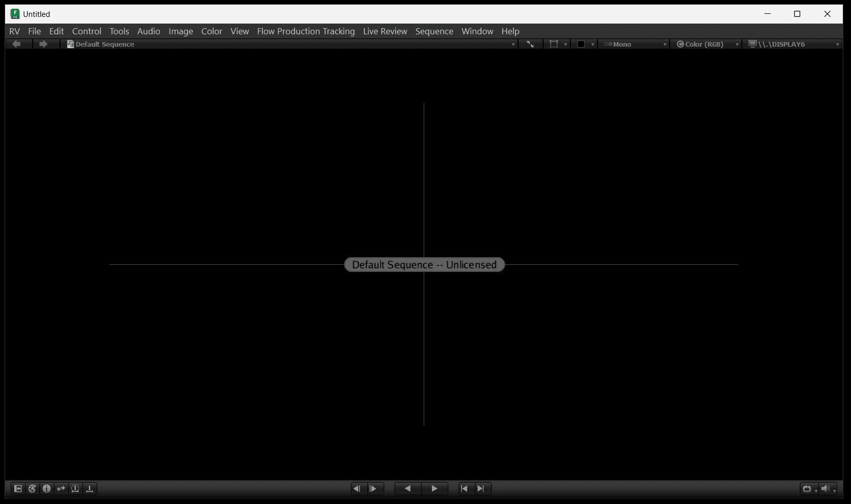Toggle the circled-one timeline magnifier icon
The height and width of the screenshot is (504, 851).
pyautogui.click(x=75, y=489)
